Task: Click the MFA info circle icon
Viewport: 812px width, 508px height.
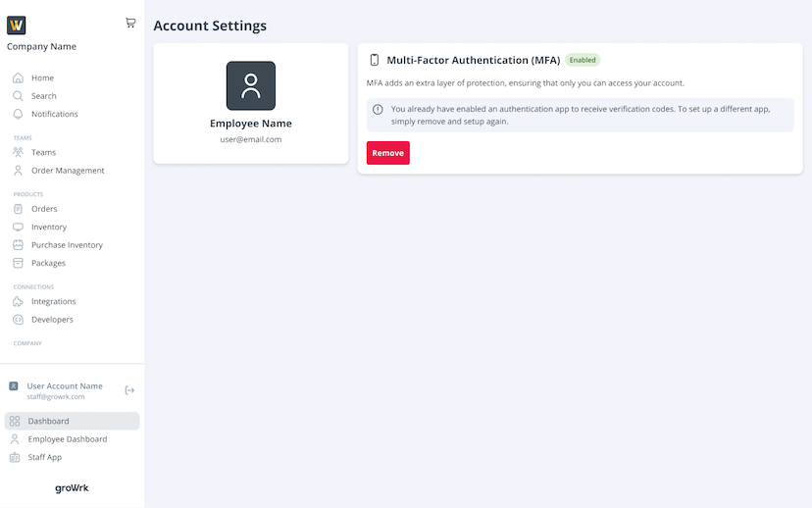Action: point(378,110)
